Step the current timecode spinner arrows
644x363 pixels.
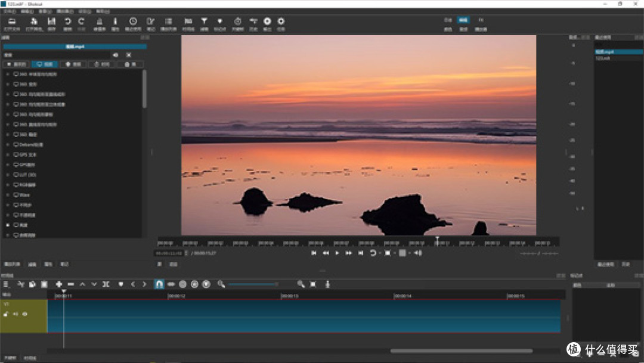[187, 253]
